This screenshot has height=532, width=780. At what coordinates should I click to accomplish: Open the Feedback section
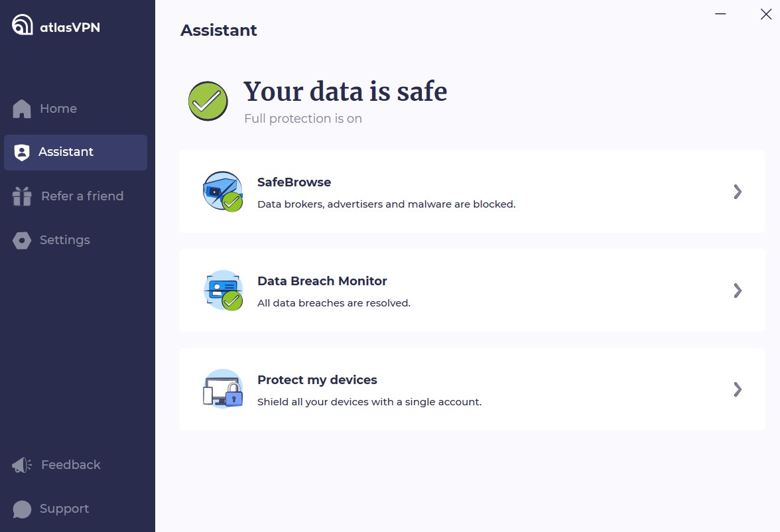(x=76, y=465)
